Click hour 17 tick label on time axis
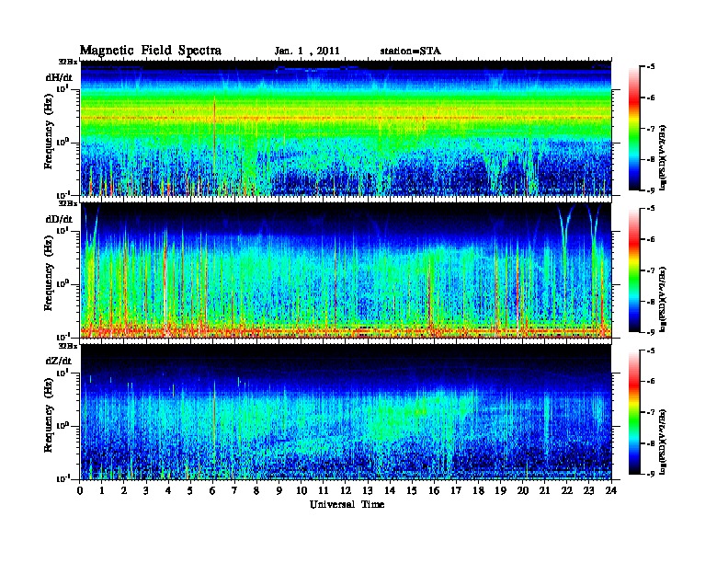 [x=456, y=490]
